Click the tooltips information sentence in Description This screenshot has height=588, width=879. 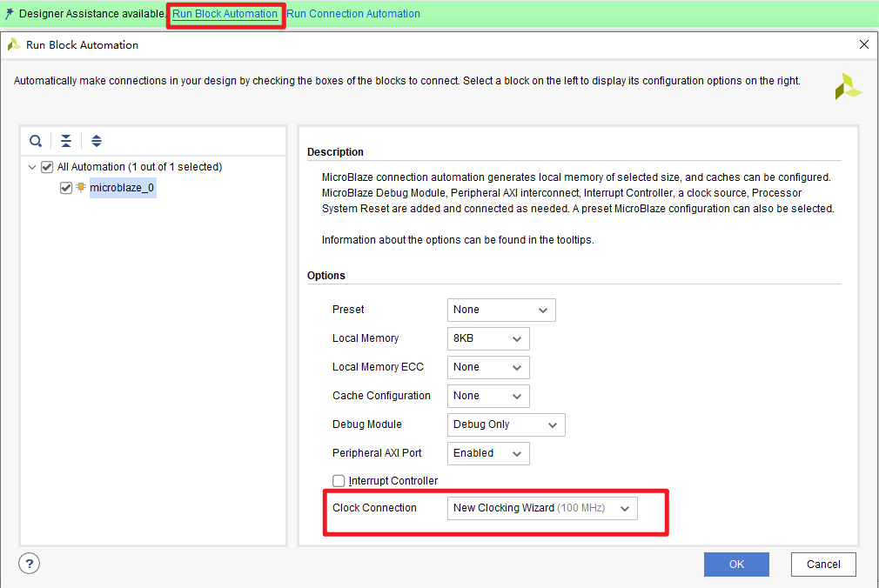[458, 240]
